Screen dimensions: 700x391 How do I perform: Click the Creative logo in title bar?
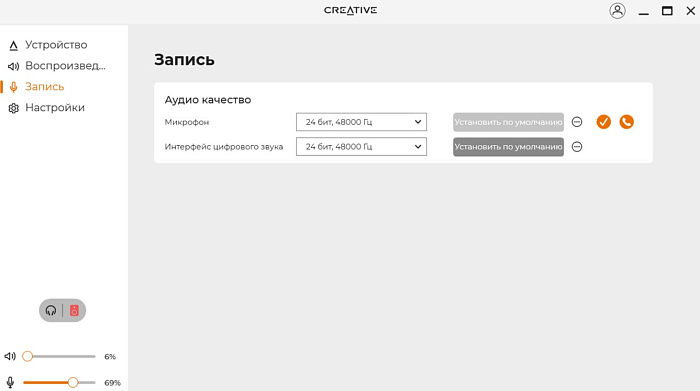[x=350, y=10]
